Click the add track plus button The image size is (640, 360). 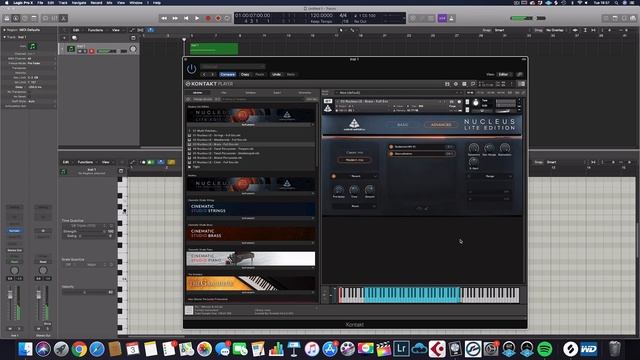(64, 38)
